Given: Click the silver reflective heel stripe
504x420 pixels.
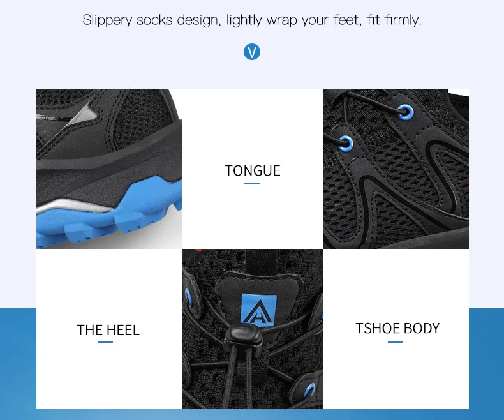Looking at the screenshot, I should coord(75,207).
